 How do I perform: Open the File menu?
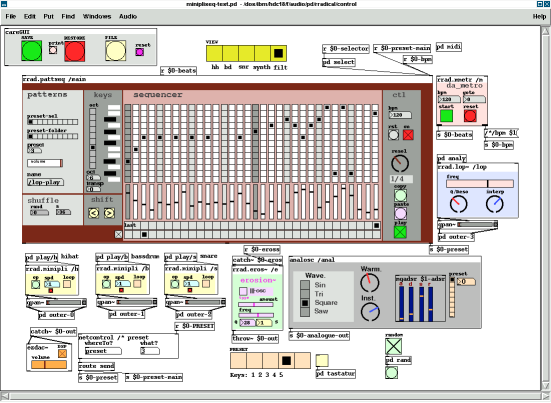coord(11,17)
